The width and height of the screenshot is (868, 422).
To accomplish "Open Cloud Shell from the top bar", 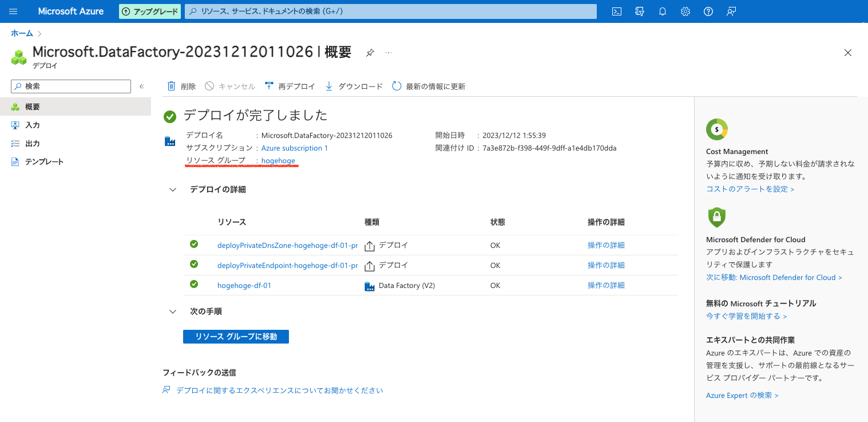I will pyautogui.click(x=617, y=11).
